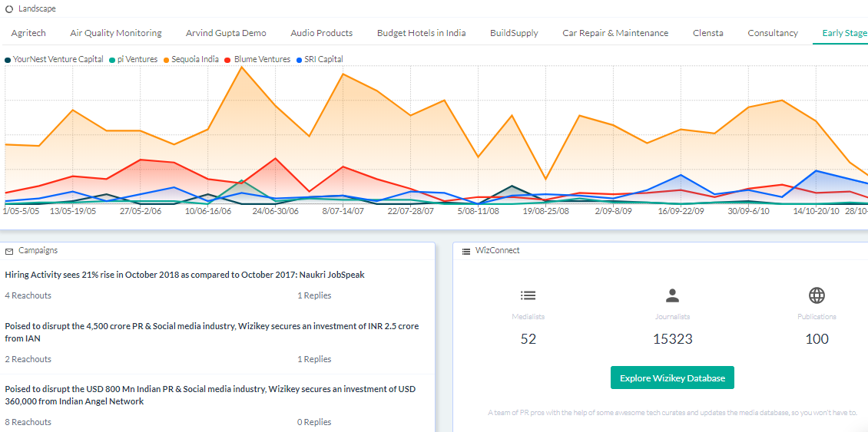Click the Campaigns panel title
This screenshot has height=432, width=868.
tap(38, 251)
